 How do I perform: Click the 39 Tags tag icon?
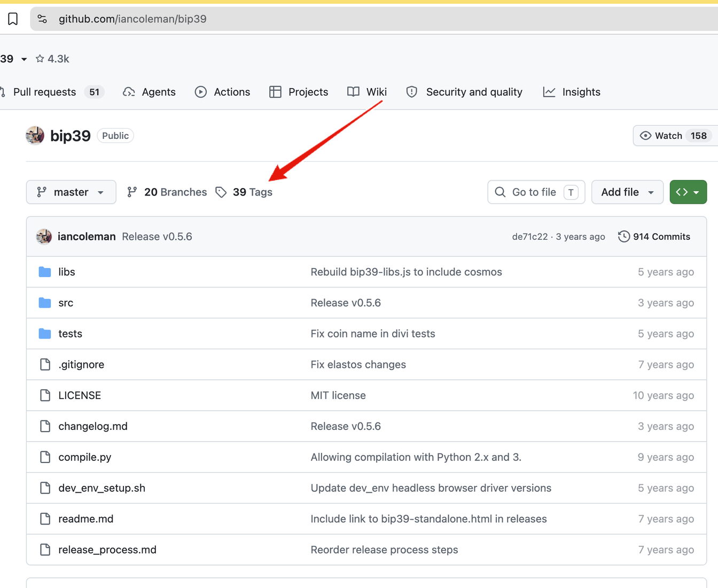point(221,192)
